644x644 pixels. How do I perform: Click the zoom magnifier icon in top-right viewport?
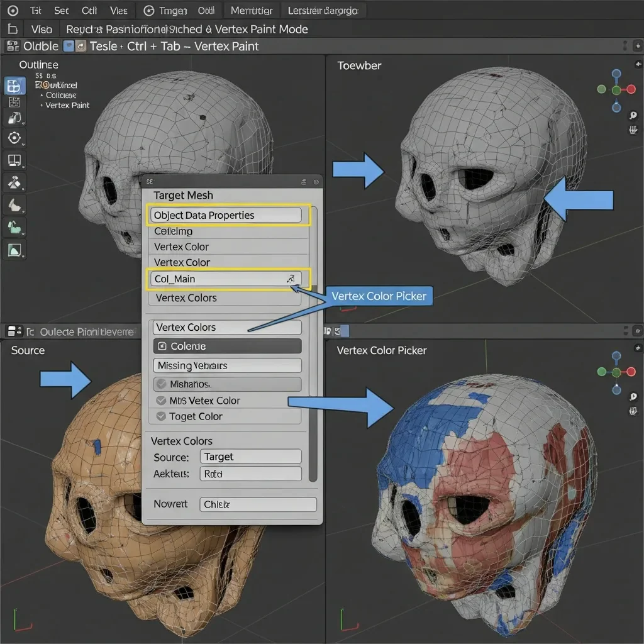[633, 116]
